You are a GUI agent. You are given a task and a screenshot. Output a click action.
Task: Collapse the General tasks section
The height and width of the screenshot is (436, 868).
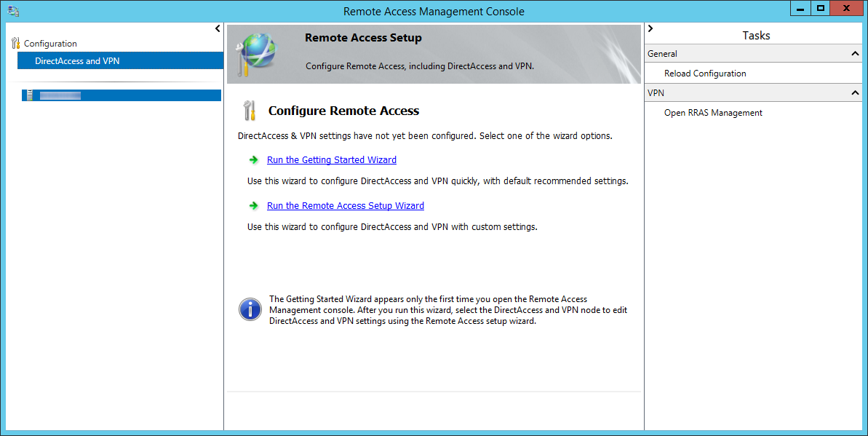click(855, 54)
